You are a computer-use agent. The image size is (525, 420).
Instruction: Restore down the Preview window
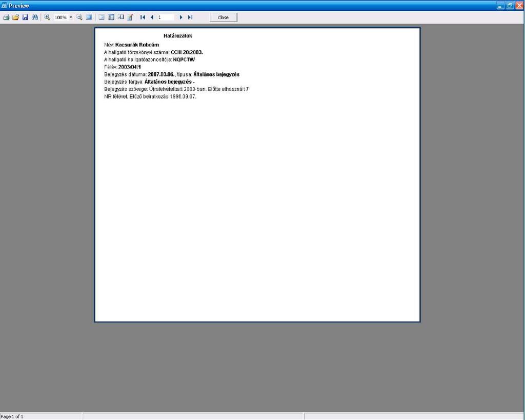pyautogui.click(x=510, y=6)
